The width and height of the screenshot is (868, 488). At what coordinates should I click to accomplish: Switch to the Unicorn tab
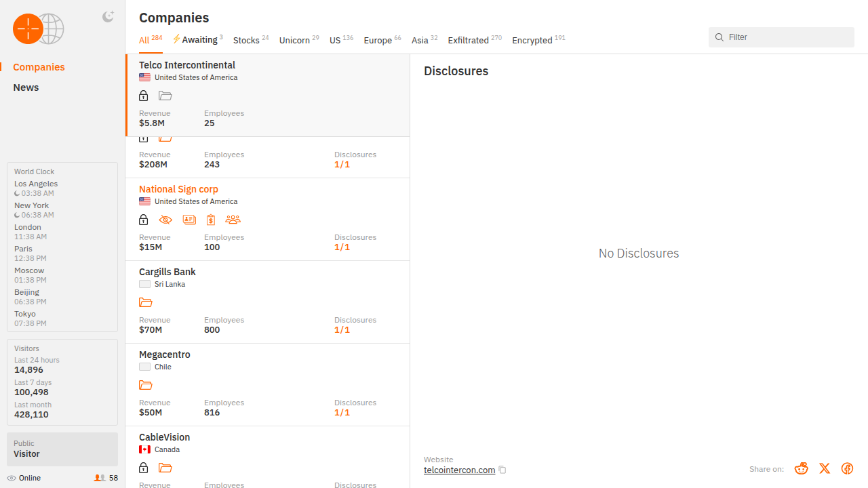[x=299, y=40]
